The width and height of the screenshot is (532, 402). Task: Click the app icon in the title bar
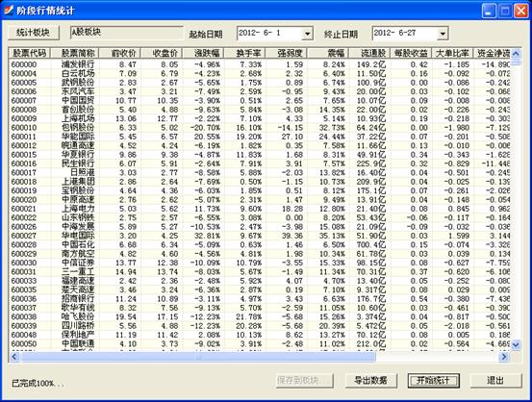click(8, 11)
